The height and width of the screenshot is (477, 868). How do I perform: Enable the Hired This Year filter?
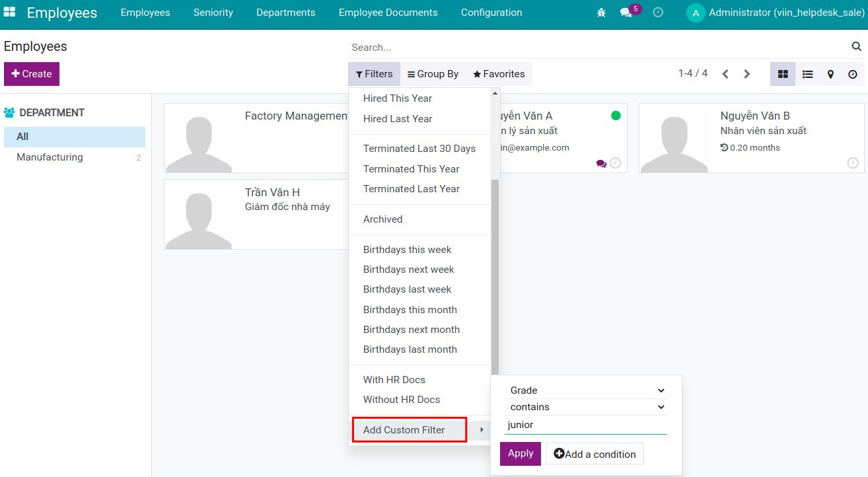(397, 98)
